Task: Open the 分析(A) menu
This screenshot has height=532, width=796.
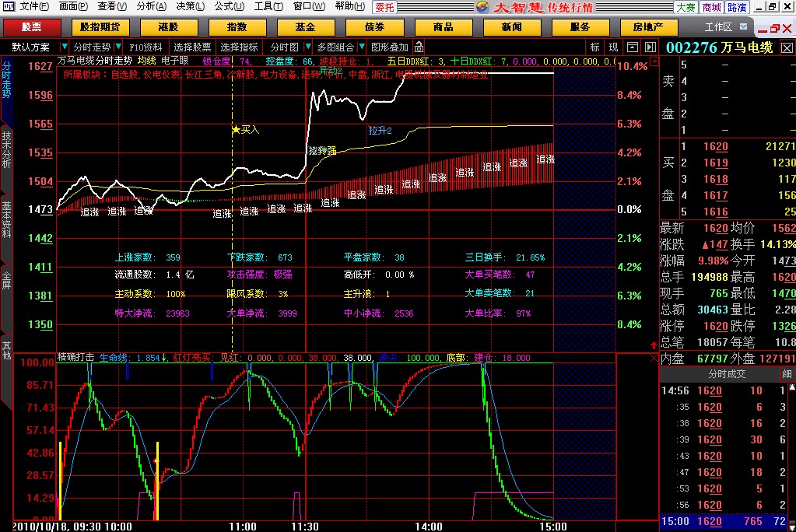Action: (151, 6)
